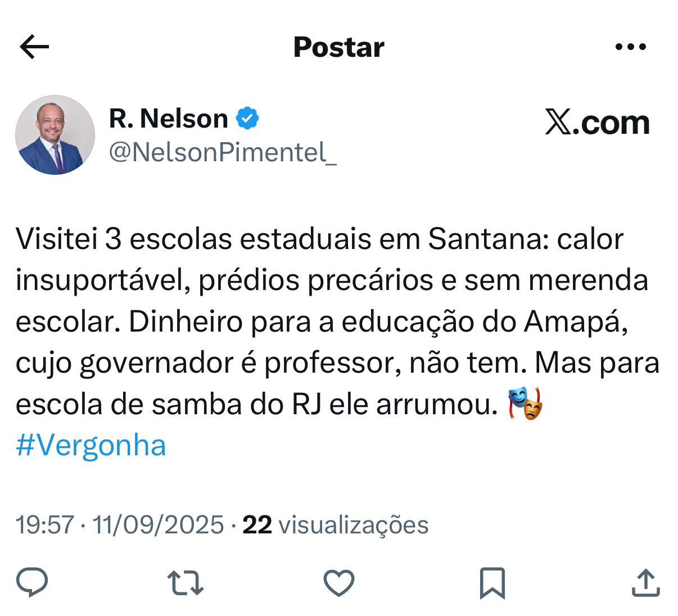
Task: Reply using the speech bubble icon
Action: (32, 582)
